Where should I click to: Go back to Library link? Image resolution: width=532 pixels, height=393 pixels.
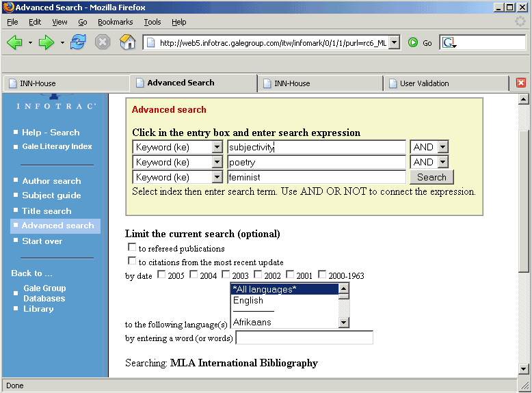pos(38,309)
